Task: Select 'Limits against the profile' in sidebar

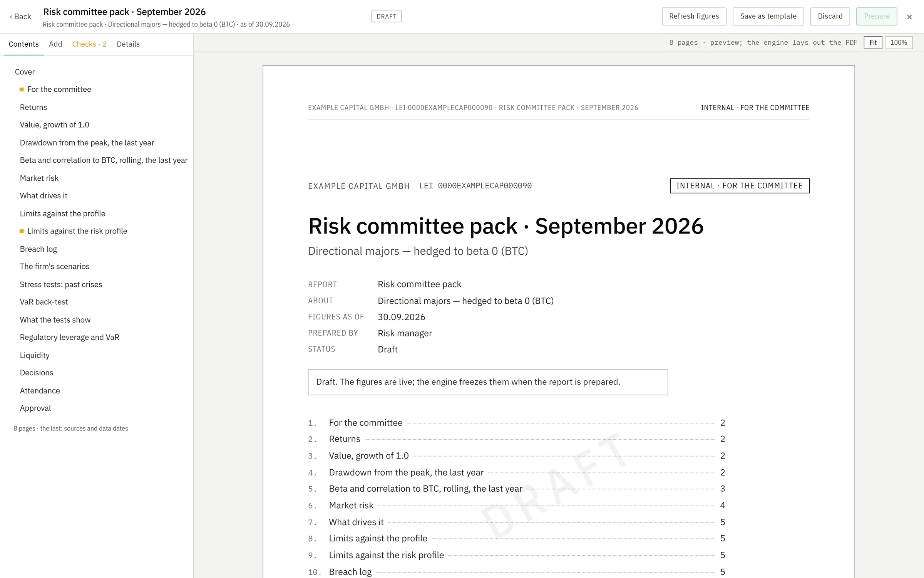Action: coord(63,214)
